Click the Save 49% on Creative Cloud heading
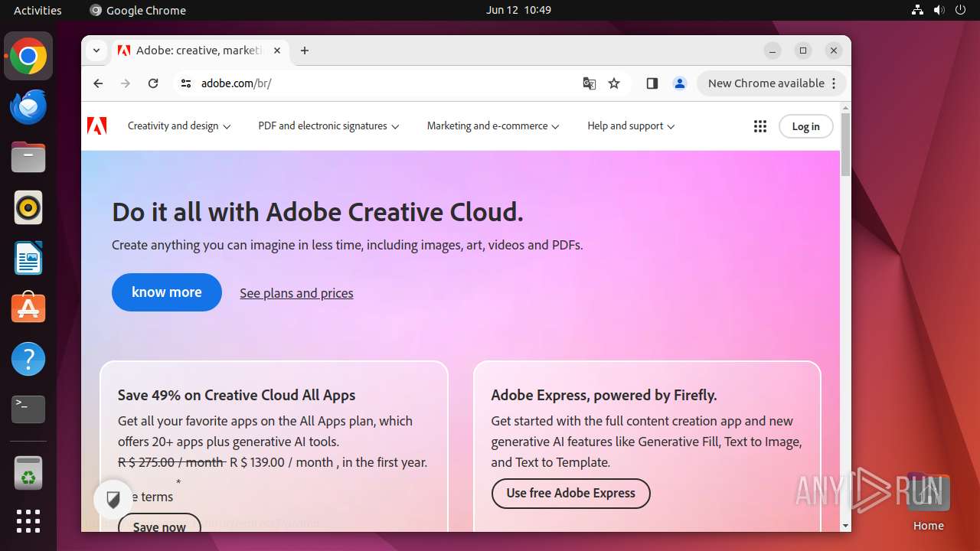Viewport: 980px width, 551px height. (237, 396)
